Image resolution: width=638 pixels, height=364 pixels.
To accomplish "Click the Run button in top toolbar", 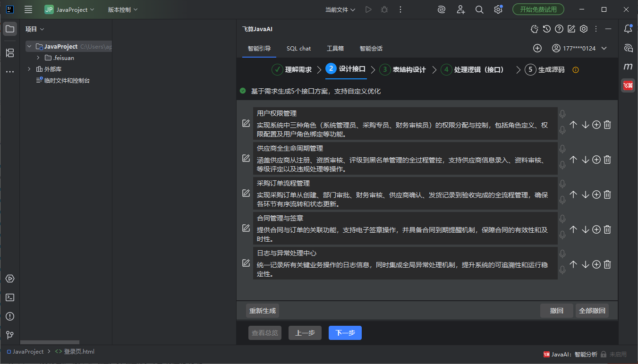I will coord(368,9).
